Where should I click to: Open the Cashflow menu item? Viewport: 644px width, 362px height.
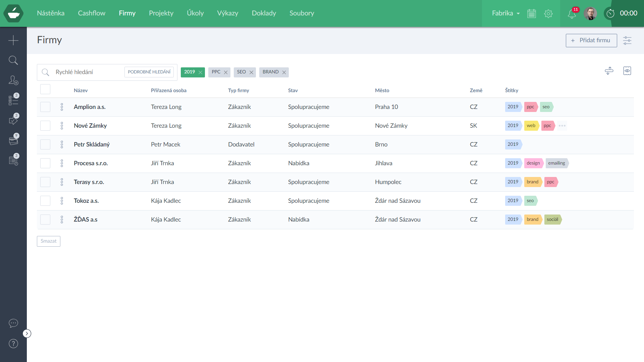[92, 13]
